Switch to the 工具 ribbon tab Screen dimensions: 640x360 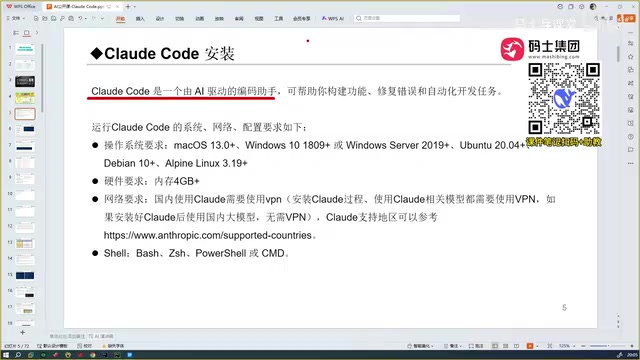pos(278,18)
